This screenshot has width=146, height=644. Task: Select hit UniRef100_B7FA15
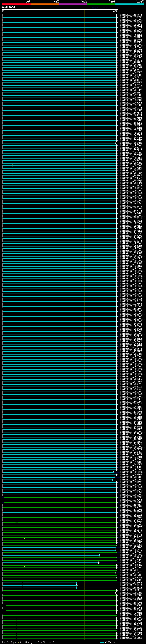click(131, 150)
